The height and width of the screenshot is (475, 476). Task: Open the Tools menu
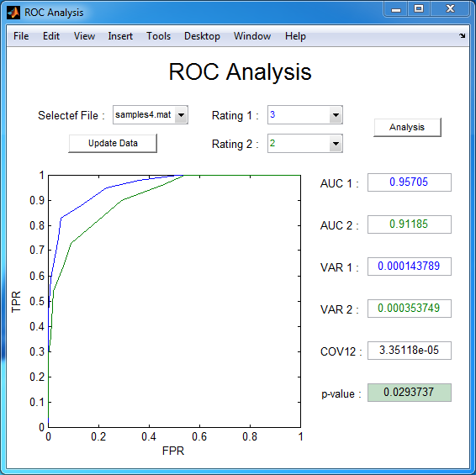point(158,36)
